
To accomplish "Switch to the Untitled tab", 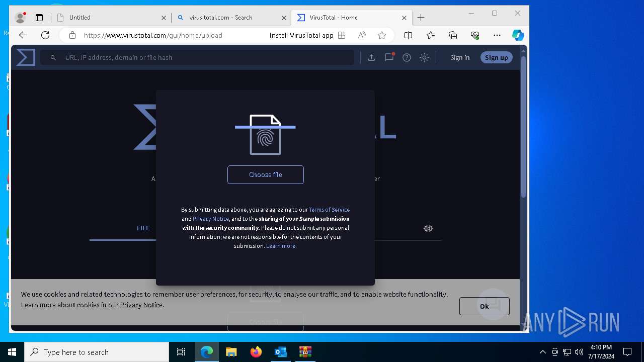I will point(111,18).
